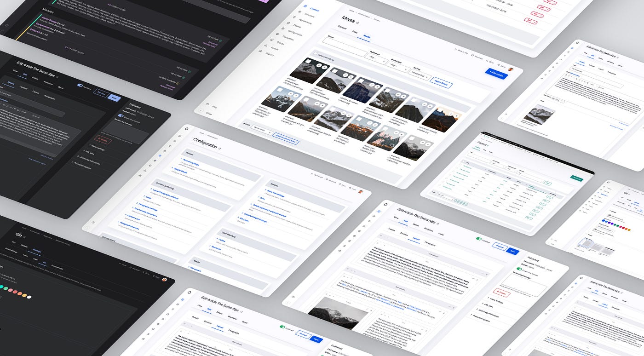Screen dimensions: 644x356
Task: Click user avatar in dark Gin settings window
Action: (164, 279)
